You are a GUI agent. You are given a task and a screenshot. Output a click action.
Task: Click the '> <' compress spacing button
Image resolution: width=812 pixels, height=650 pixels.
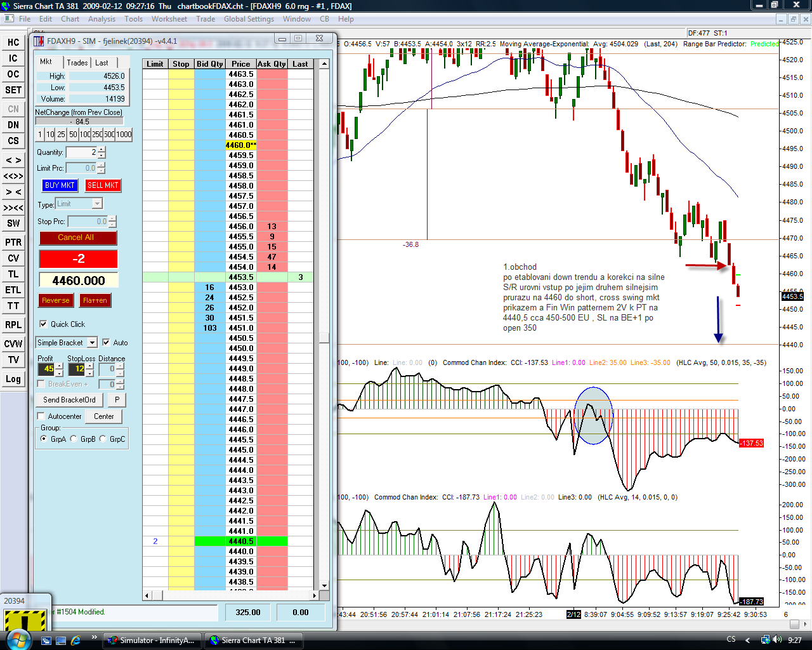point(13,192)
